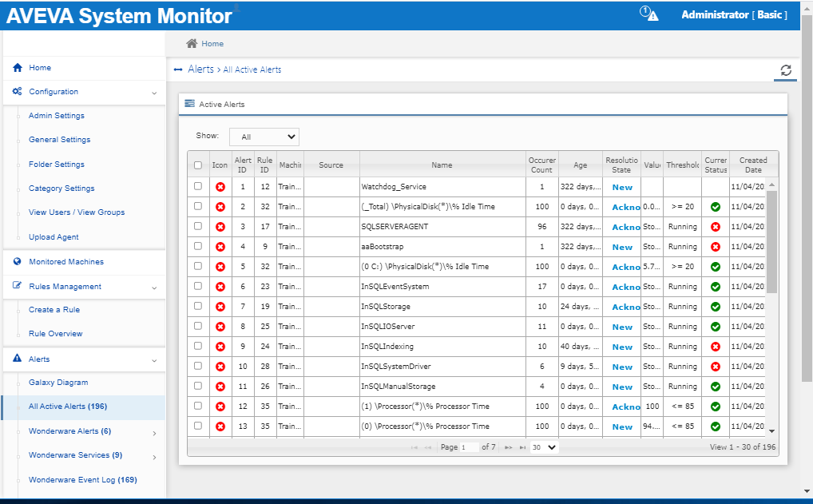Click the alert notification bell icon in header
Screen dimensions: 813x504
tap(648, 14)
